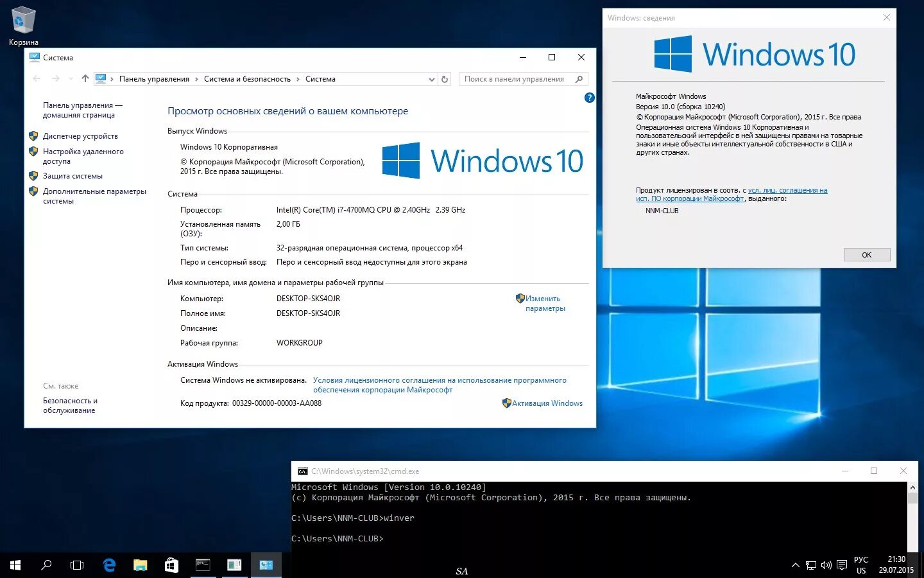Click the Windows Start button
This screenshot has width=924, height=578.
pyautogui.click(x=15, y=565)
